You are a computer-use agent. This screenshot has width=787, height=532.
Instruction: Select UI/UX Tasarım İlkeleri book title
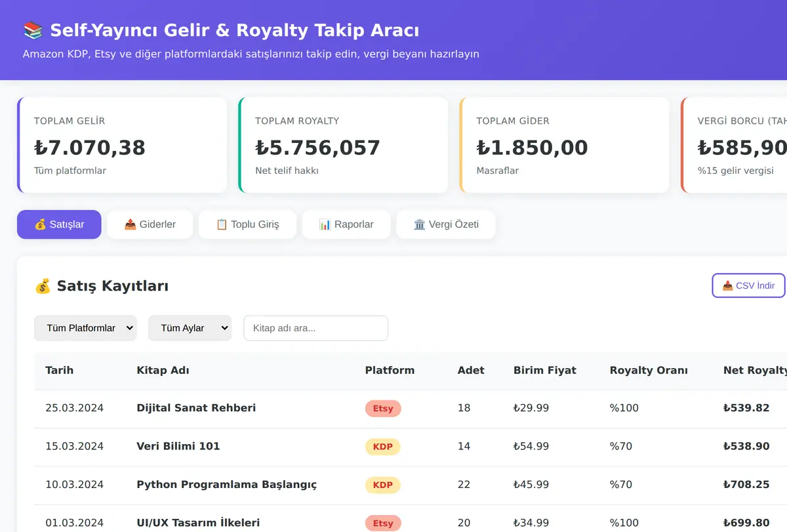tap(198, 523)
